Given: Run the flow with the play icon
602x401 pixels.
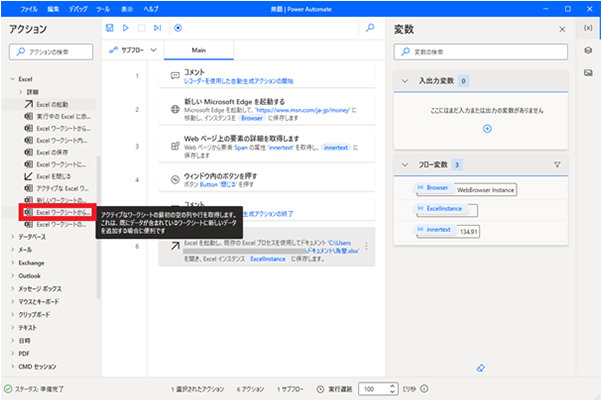Looking at the screenshot, I should [126, 28].
